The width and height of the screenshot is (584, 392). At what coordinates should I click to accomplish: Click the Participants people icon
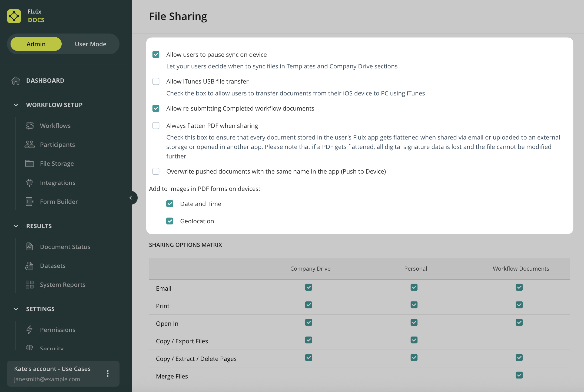(29, 145)
